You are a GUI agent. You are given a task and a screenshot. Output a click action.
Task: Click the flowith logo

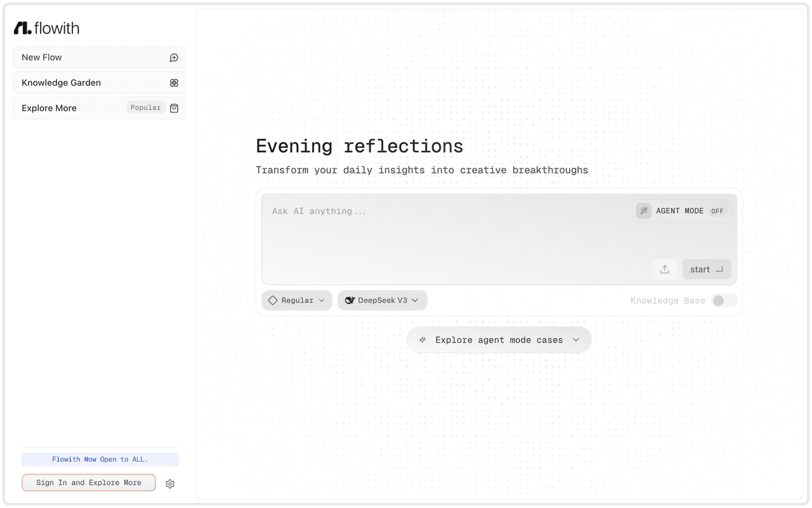47,28
